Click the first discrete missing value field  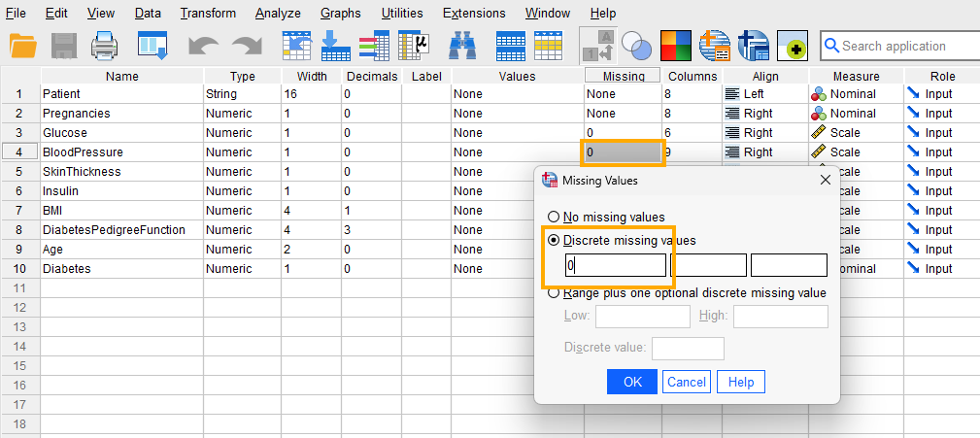point(616,265)
